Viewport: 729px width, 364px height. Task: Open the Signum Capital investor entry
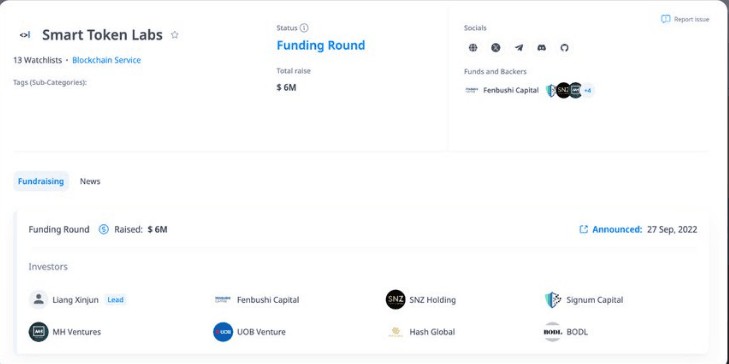point(584,300)
